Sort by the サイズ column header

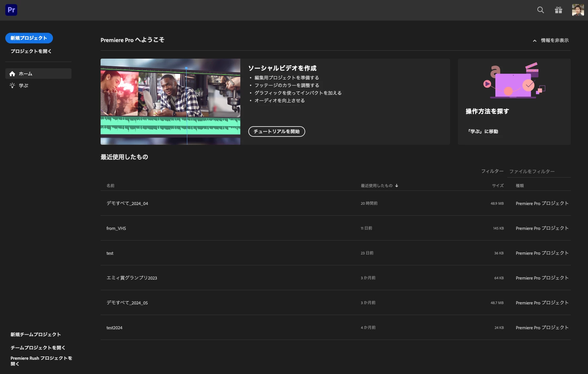pos(498,186)
